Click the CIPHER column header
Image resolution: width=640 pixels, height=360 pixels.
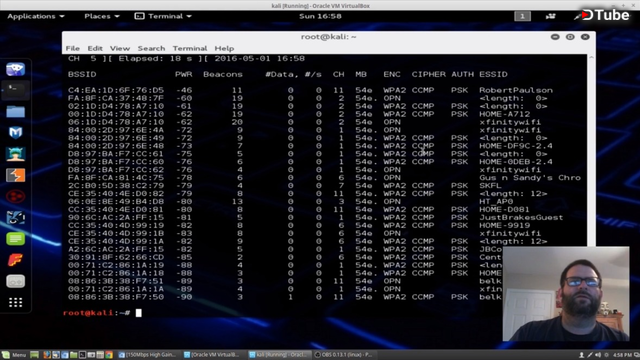[x=429, y=74]
